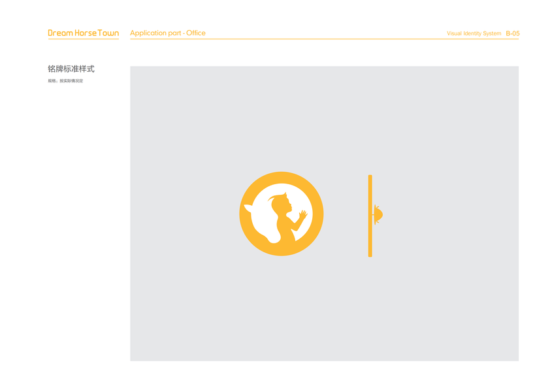The height and width of the screenshot is (392, 550).
Task: Click the side-view nameplate bar graphic
Action: click(x=375, y=216)
